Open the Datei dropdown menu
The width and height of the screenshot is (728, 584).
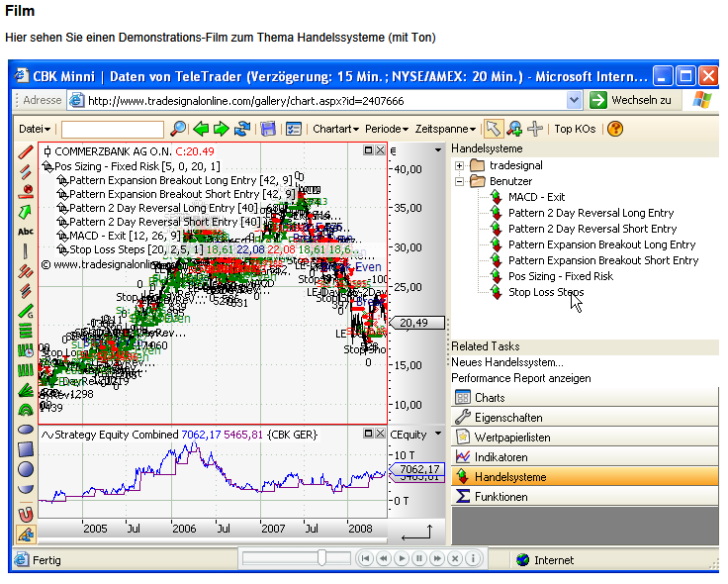pyautogui.click(x=35, y=129)
